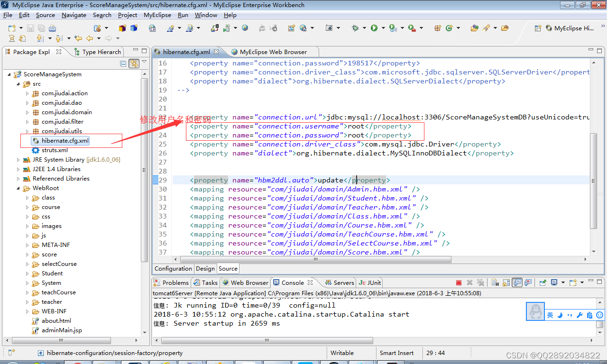Collapse the WebRoot folder
The height and width of the screenshot is (364, 607).
18,188
